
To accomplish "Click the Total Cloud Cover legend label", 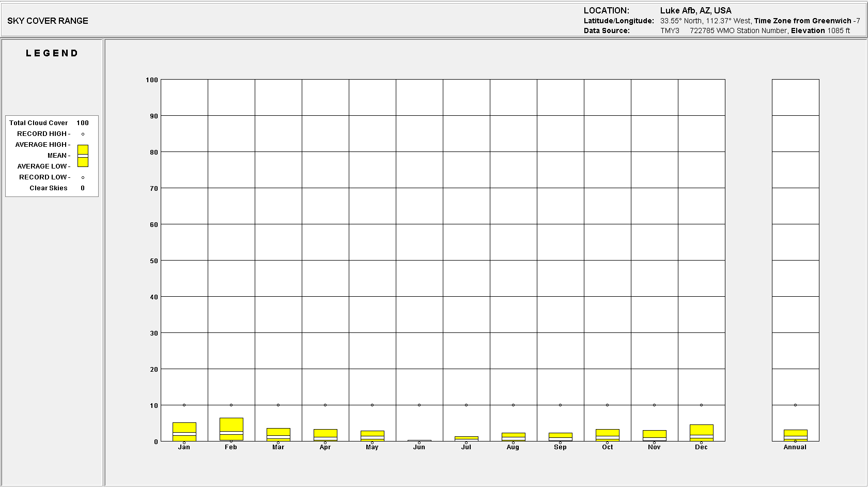I will pos(38,123).
